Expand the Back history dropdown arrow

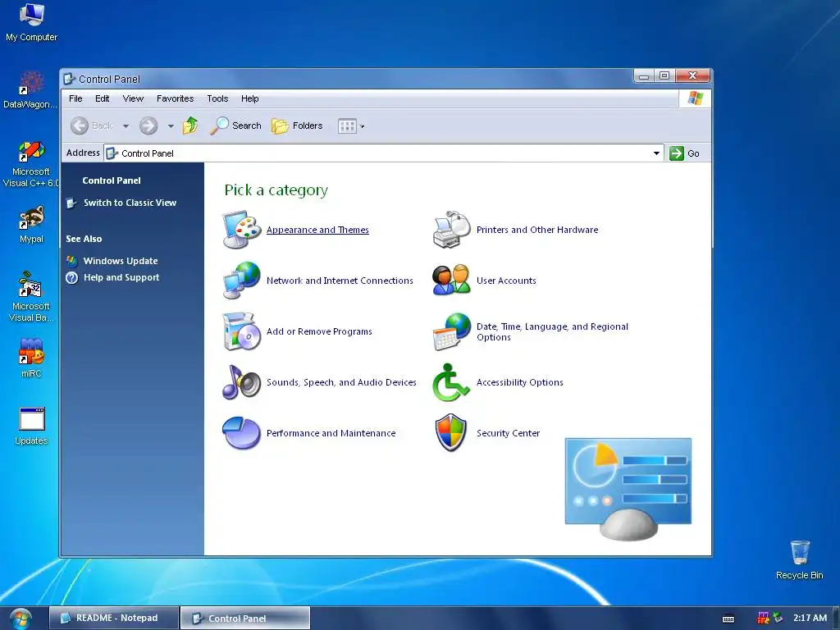coord(126,126)
